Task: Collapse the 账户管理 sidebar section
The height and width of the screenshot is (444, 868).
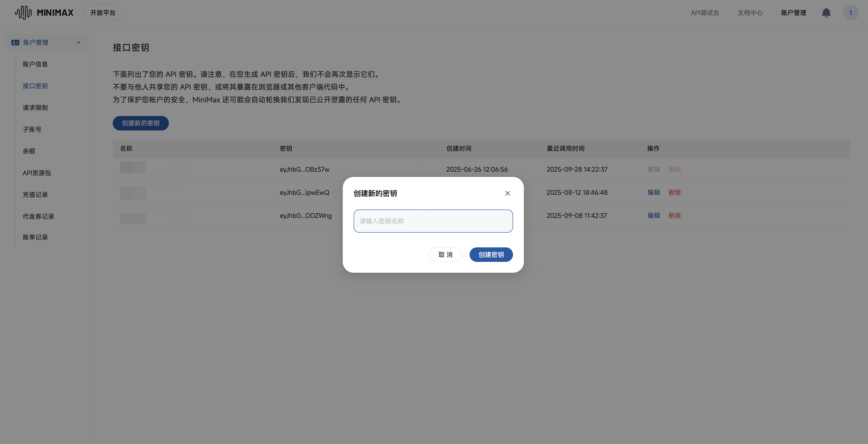Action: [79, 43]
